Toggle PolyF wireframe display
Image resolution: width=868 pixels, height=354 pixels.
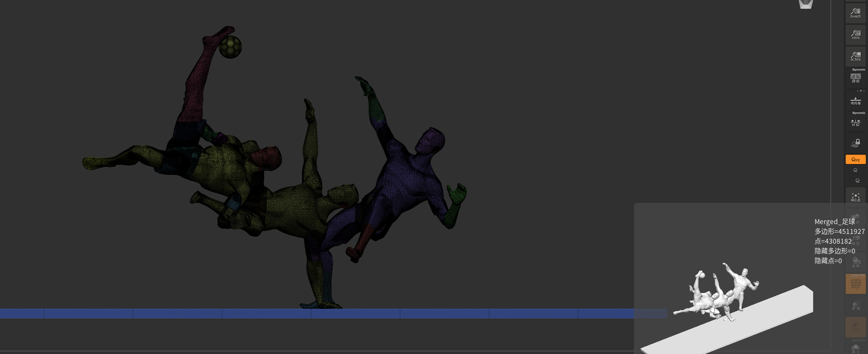coord(855,284)
